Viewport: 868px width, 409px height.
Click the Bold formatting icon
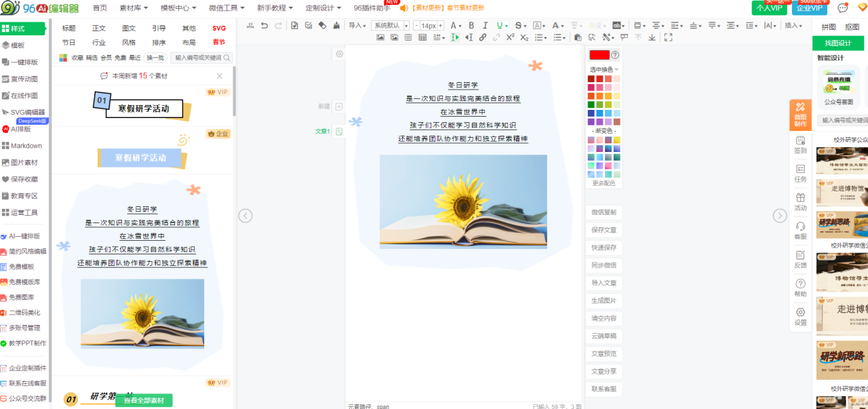coord(471,26)
